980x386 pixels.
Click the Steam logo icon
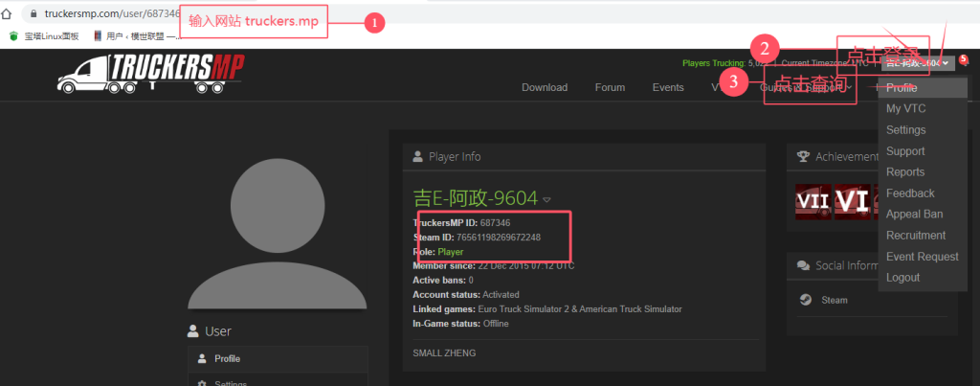pyautogui.click(x=806, y=300)
